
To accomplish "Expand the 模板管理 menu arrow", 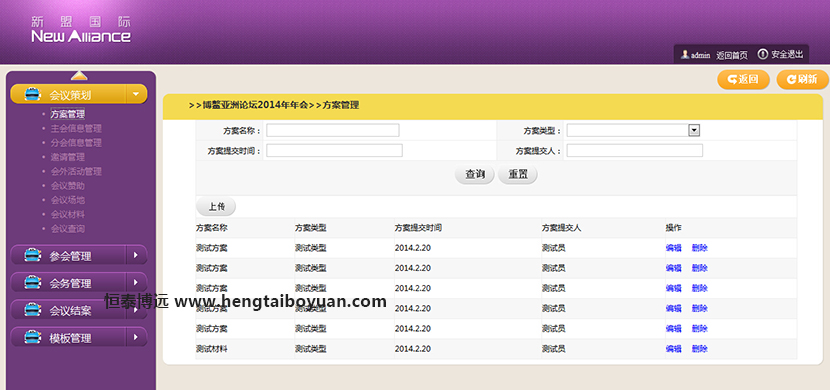I will point(136,337).
